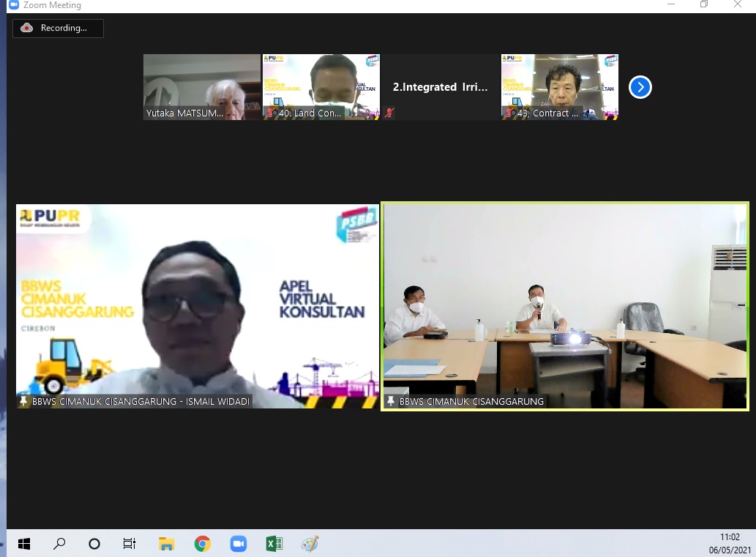Select the 43. Contract participant thumbnail

[560, 87]
